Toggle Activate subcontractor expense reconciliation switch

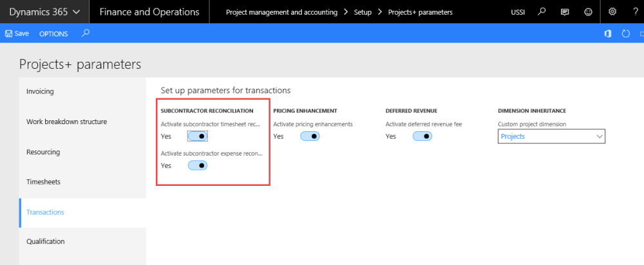[x=198, y=165]
